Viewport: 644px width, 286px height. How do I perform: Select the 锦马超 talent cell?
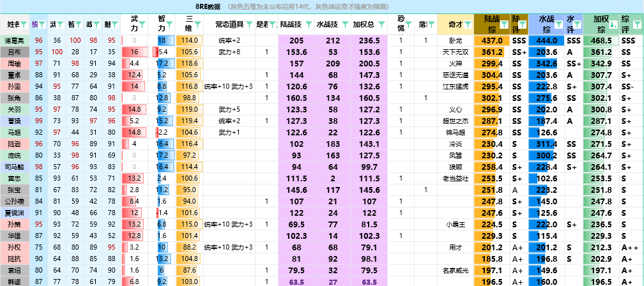coord(456,133)
